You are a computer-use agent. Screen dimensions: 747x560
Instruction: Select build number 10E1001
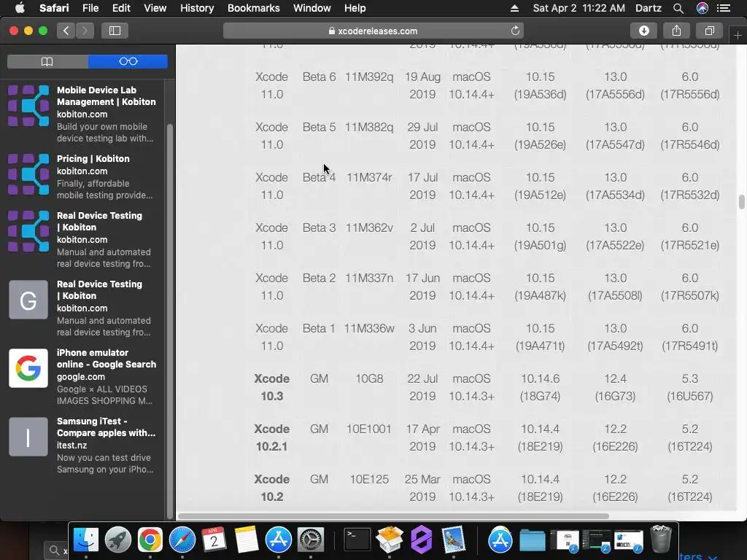coord(368,429)
